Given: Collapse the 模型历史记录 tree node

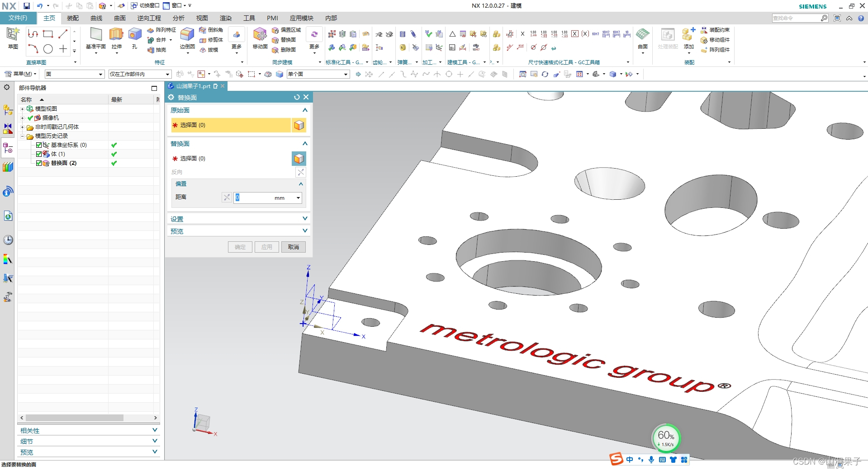Looking at the screenshot, I should (23, 136).
